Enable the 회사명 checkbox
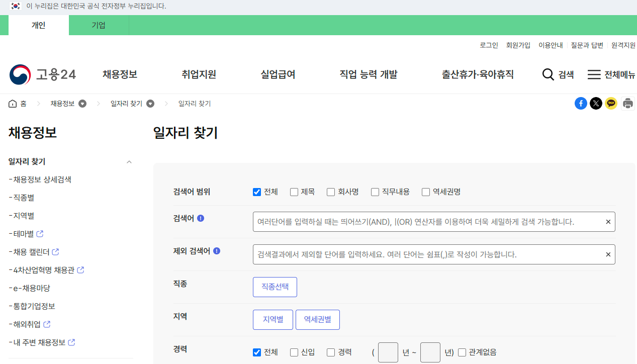This screenshot has width=637, height=364. (x=330, y=192)
